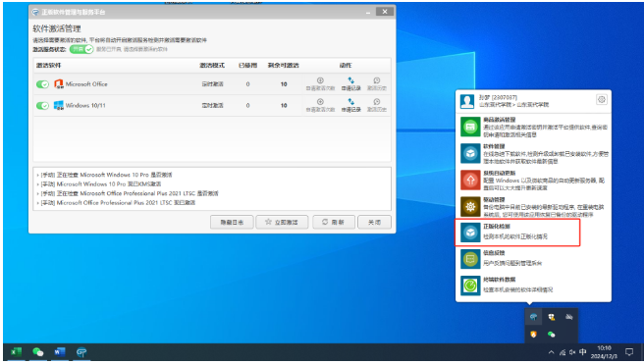644x364 pixels.
Task: Click the 剩余可激活 remaining activations column header
Action: pos(284,66)
